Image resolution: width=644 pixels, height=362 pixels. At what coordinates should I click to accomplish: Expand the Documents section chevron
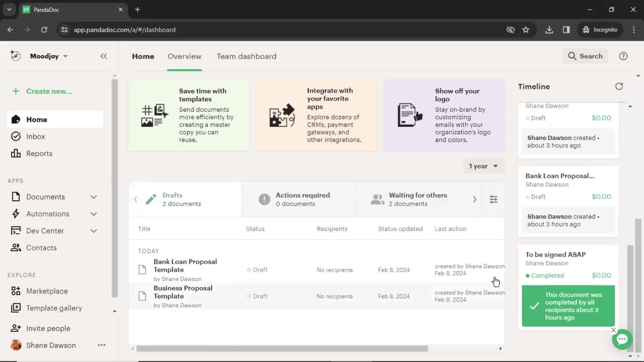coord(94,197)
